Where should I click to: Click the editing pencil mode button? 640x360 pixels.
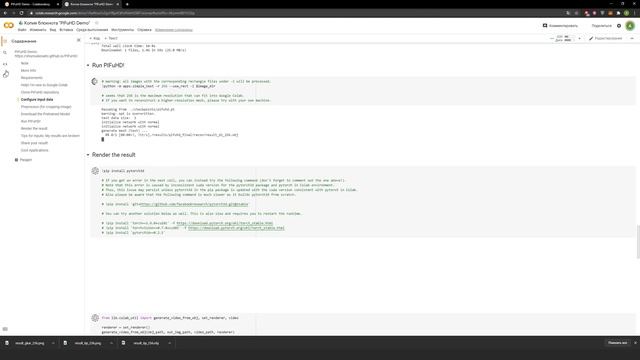606,38
